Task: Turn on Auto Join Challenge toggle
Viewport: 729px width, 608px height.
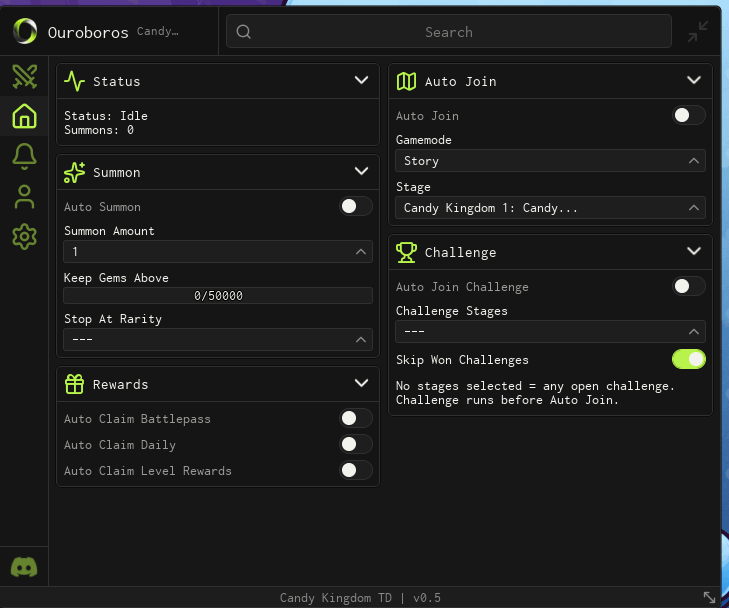Action: coord(689,286)
